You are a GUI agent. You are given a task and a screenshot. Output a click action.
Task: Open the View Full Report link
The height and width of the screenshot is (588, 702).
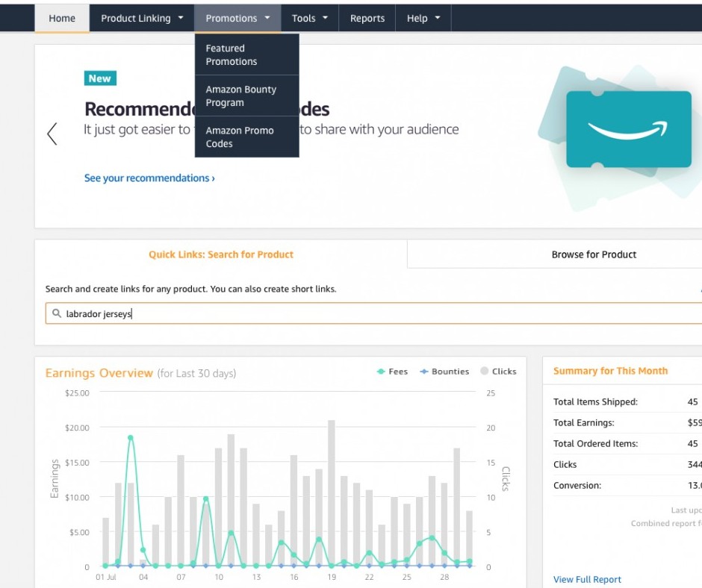587,580
